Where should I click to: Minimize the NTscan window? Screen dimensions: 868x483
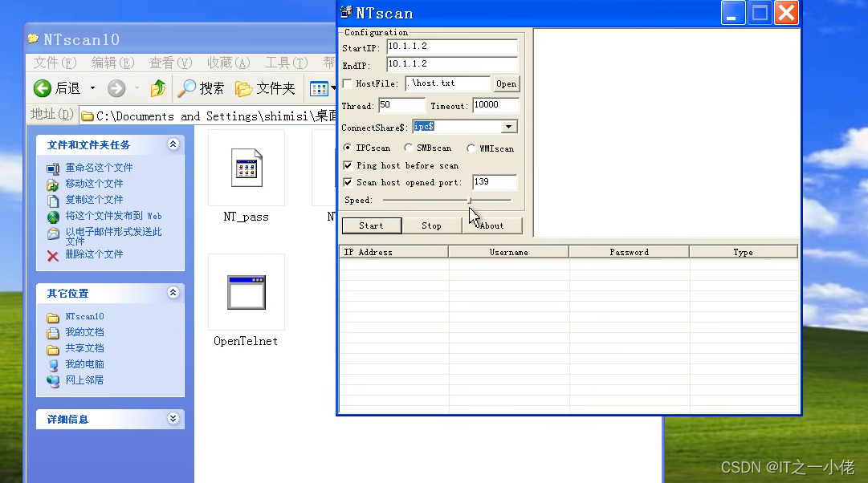point(732,13)
